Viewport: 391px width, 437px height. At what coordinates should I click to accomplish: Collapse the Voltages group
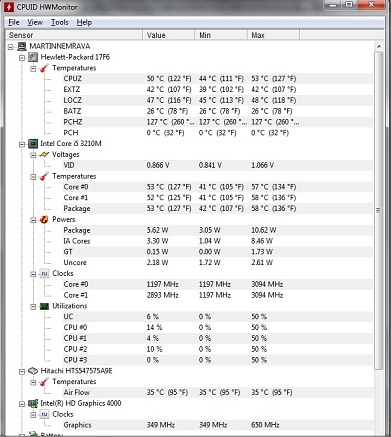33,155
